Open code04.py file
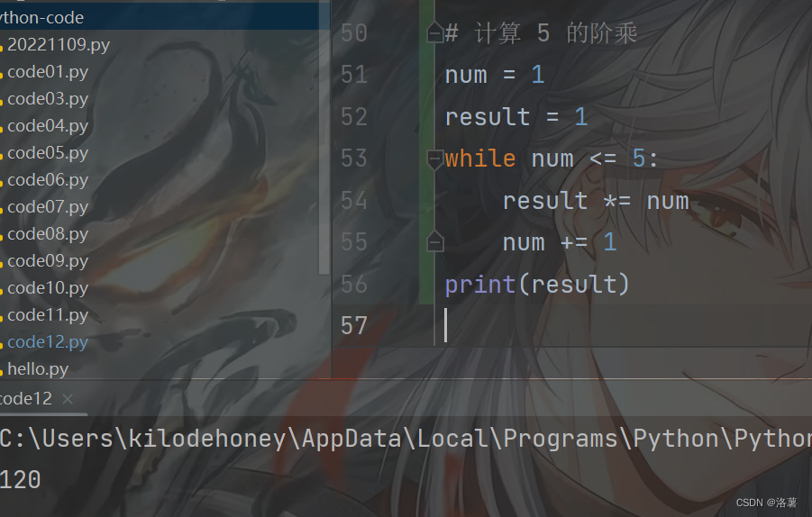The height and width of the screenshot is (517, 812). click(48, 126)
